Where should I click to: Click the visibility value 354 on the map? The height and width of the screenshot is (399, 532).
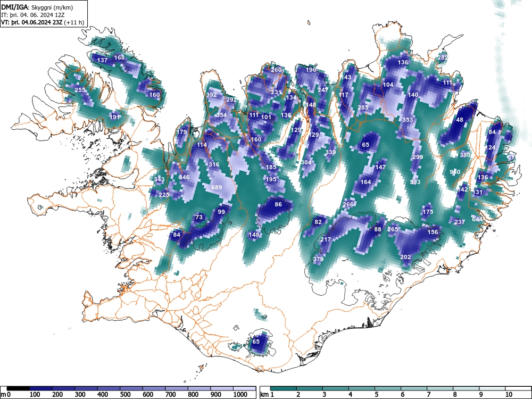tap(221, 115)
